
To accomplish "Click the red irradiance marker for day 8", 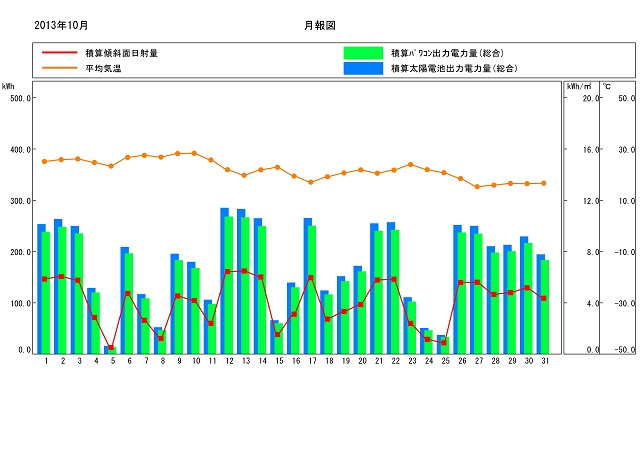I will (161, 338).
